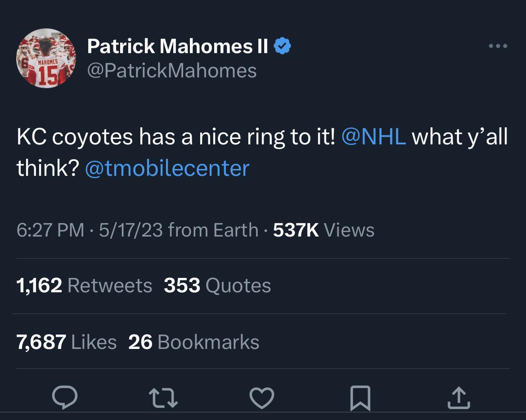Show the 353 Quotes list
526x420 pixels.
point(217,286)
